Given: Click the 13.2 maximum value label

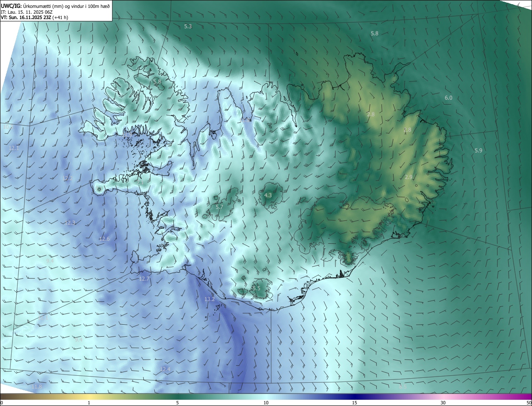Looking at the screenshot, I should [210, 299].
